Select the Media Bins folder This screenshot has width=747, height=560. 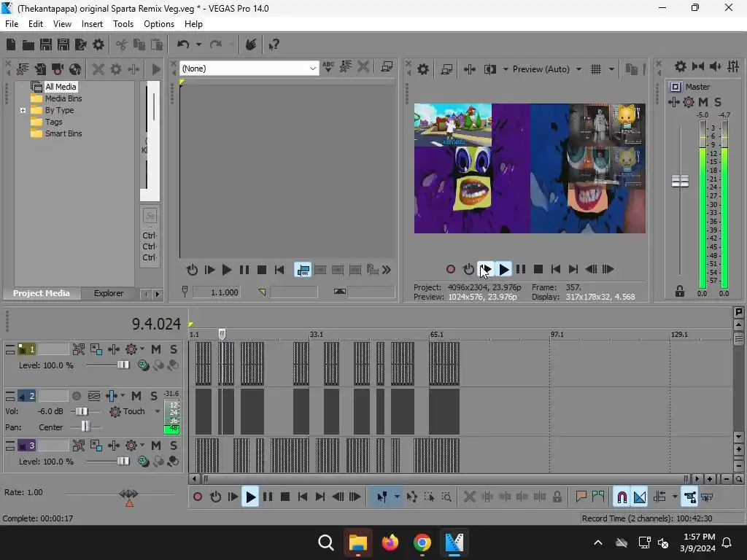[63, 98]
